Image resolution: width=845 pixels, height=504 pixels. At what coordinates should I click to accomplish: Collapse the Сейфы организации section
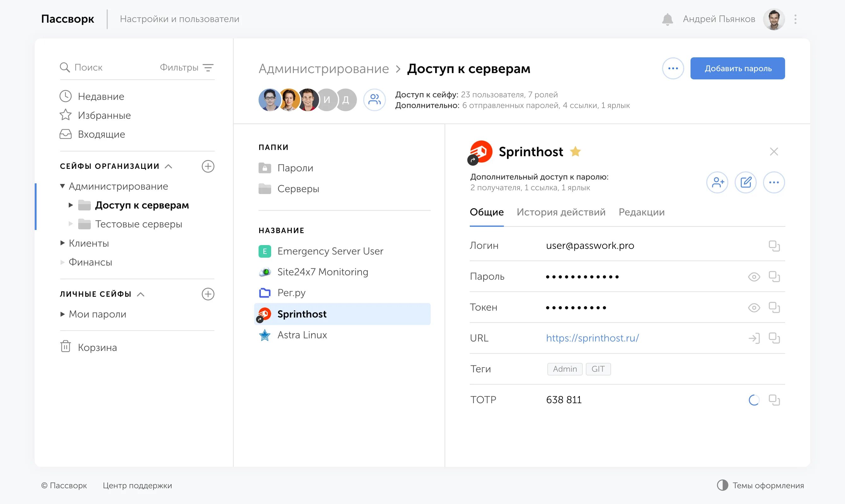coord(168,166)
